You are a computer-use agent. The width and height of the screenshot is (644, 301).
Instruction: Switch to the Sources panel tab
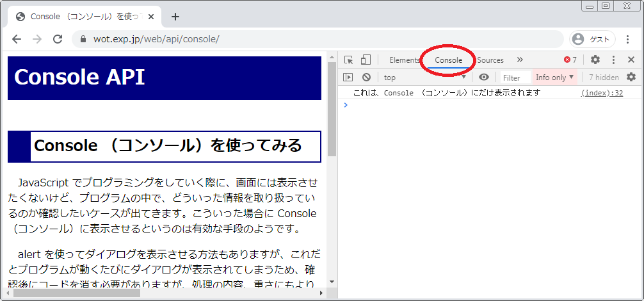[490, 60]
